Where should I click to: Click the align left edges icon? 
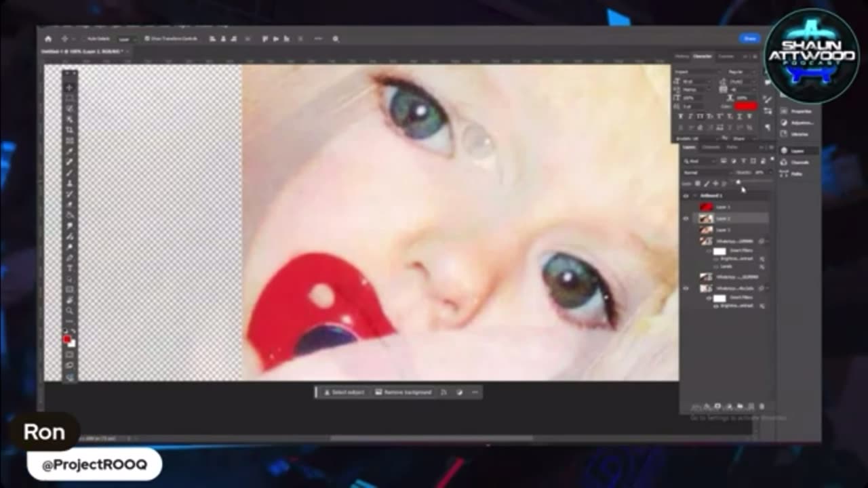tap(212, 39)
